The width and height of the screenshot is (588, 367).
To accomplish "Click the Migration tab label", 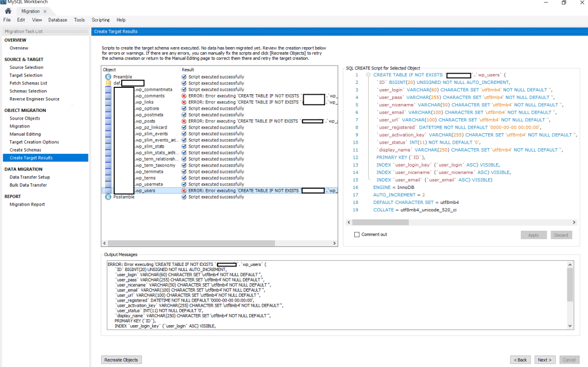I will (x=30, y=11).
